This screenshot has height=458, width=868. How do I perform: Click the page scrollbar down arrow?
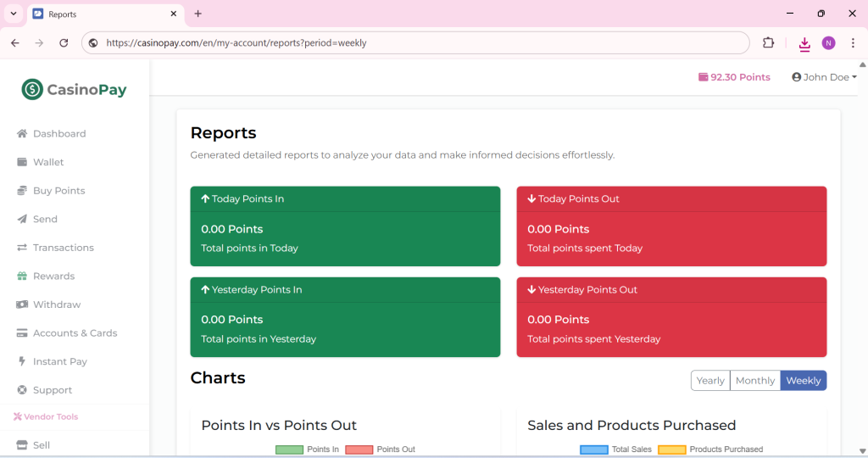click(x=862, y=451)
